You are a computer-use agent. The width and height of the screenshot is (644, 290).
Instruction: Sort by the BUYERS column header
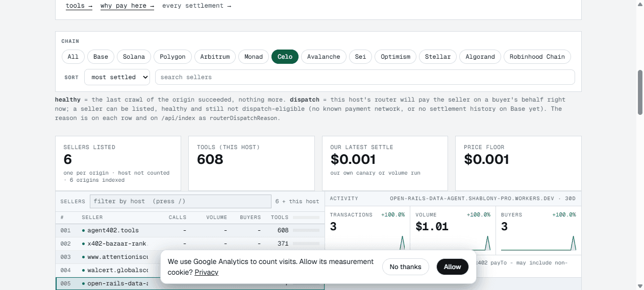(x=250, y=217)
